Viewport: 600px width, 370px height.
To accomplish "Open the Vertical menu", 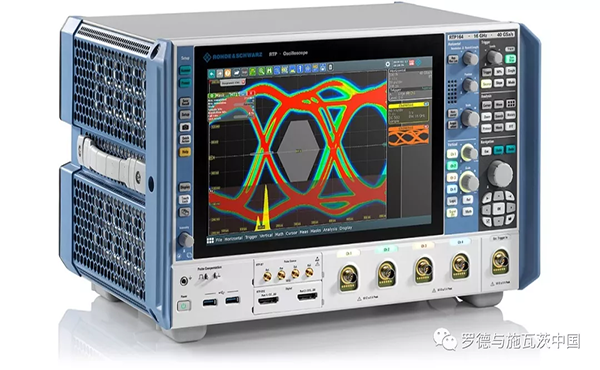I will (x=266, y=236).
